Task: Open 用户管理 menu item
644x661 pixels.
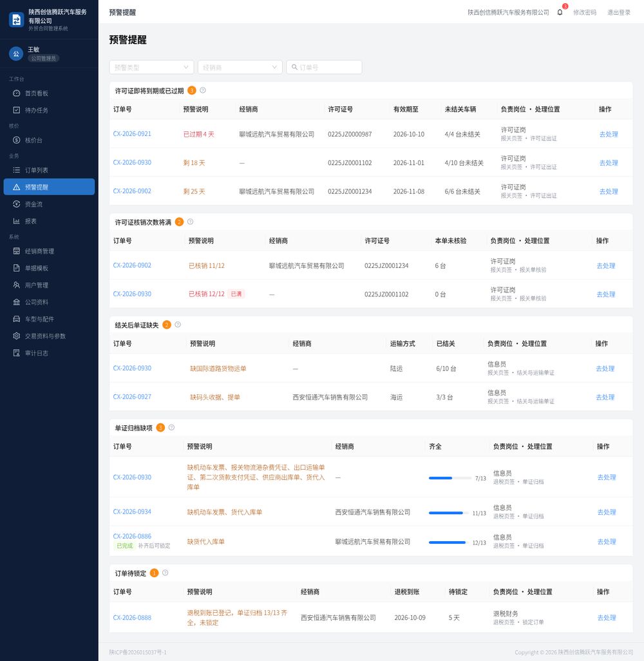Action: point(49,285)
